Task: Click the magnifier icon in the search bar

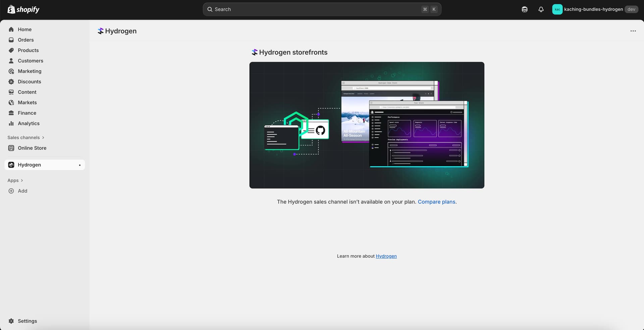Action: (x=210, y=9)
